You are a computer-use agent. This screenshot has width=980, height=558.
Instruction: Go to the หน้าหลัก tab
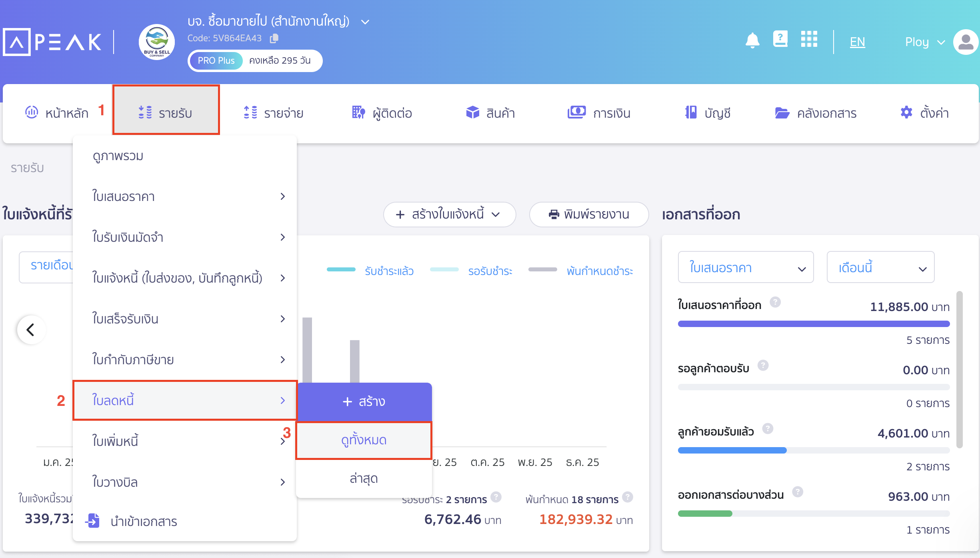57,113
